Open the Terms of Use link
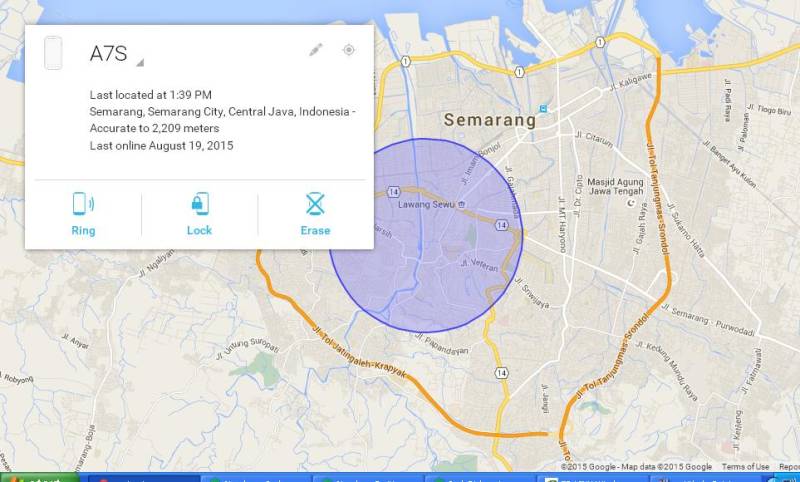Image resolution: width=800 pixels, height=482 pixels. pos(745,467)
